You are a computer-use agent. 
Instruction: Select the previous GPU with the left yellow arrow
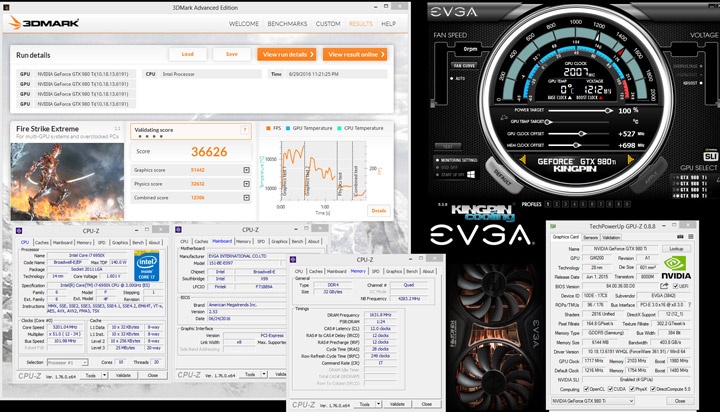click(x=523, y=159)
